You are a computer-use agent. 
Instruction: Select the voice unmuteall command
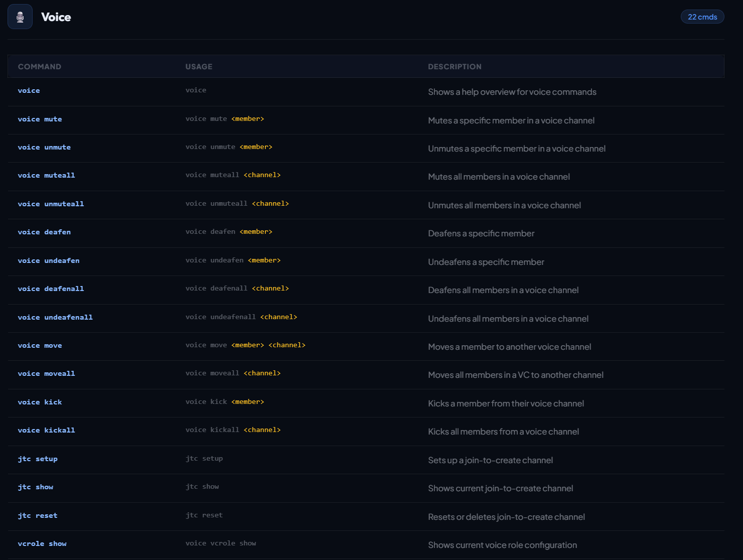(x=51, y=204)
